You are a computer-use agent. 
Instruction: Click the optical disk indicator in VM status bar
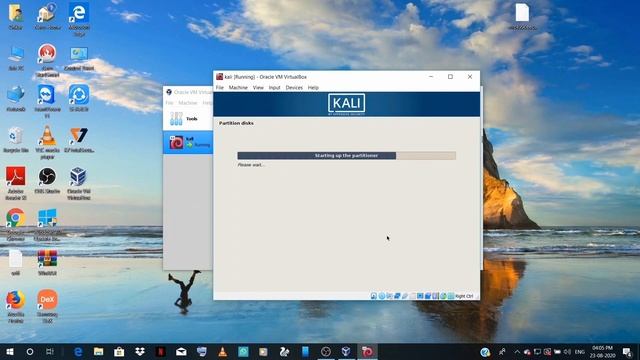pyautogui.click(x=382, y=296)
